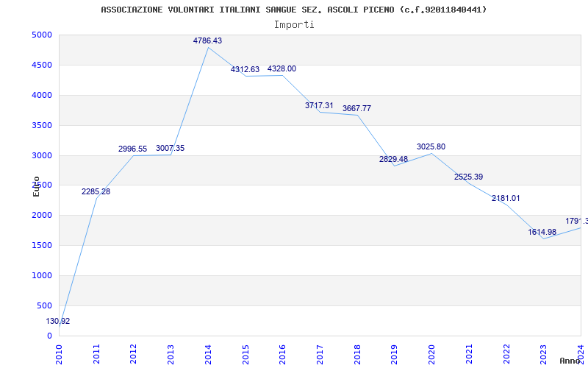Select the 2829.48 data label
Viewport: 588px width, 368px height.
(x=393, y=159)
